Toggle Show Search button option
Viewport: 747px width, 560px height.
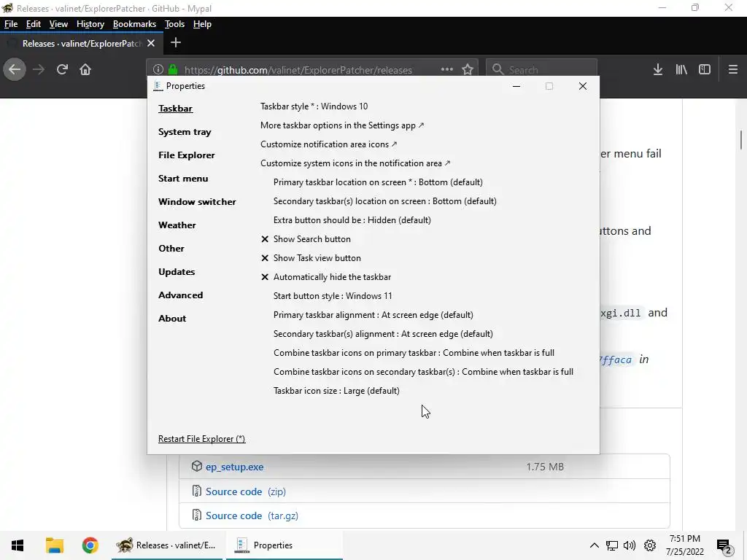coord(306,239)
